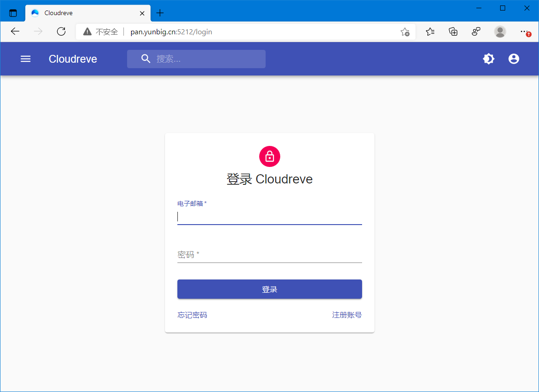Click the 忘记密码 forgot password link
The width and height of the screenshot is (539, 392).
(x=192, y=315)
